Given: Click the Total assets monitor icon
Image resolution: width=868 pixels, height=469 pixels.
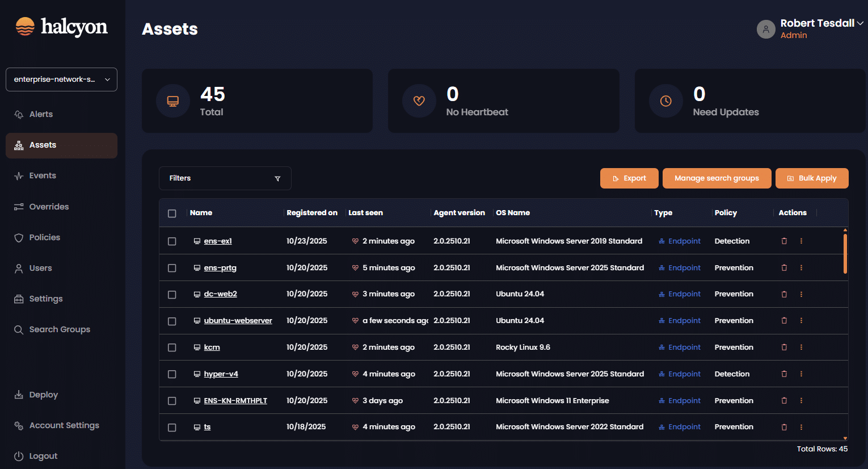Looking at the screenshot, I should [x=172, y=101].
